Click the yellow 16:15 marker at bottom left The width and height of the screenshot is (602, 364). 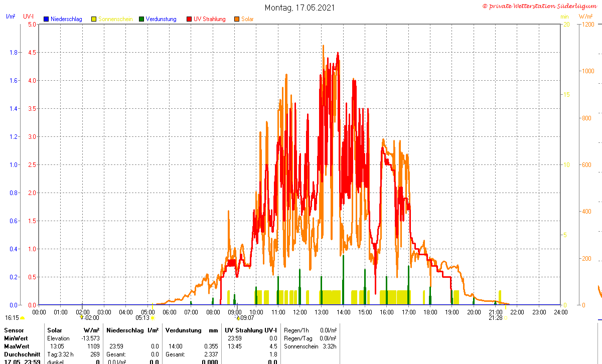point(12,318)
